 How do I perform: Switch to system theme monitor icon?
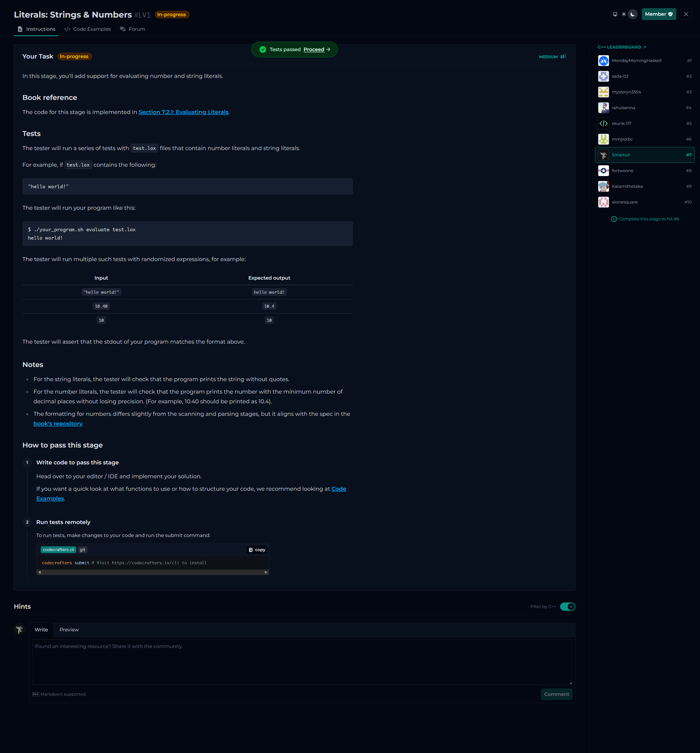click(615, 14)
